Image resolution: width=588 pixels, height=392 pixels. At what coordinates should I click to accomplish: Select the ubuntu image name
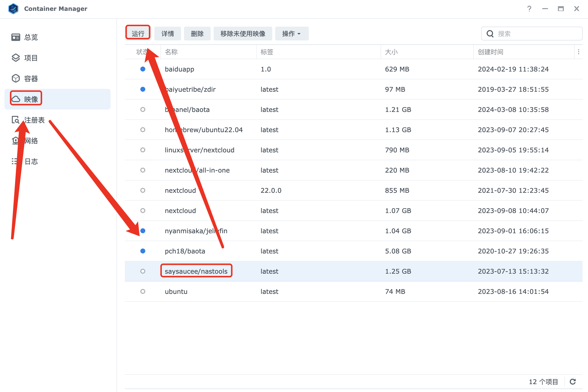176,291
